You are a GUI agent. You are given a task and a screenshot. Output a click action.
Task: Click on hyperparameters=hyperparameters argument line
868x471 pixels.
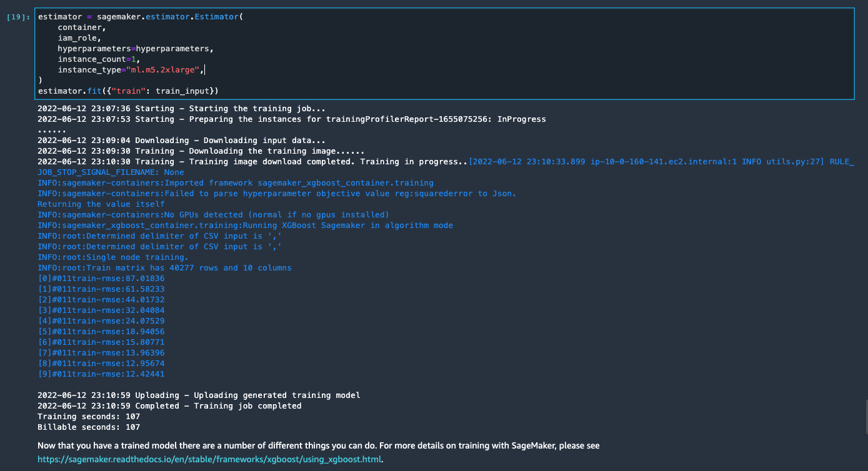[136, 48]
